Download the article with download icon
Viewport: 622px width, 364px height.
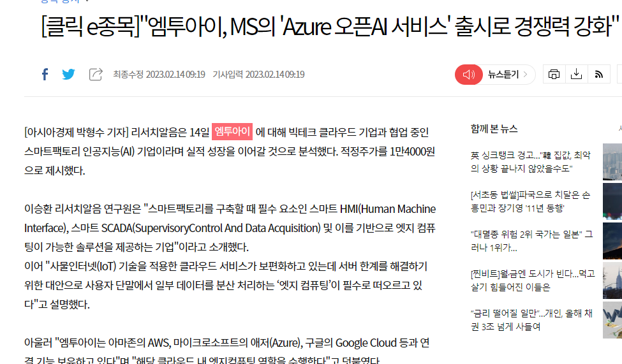(576, 75)
